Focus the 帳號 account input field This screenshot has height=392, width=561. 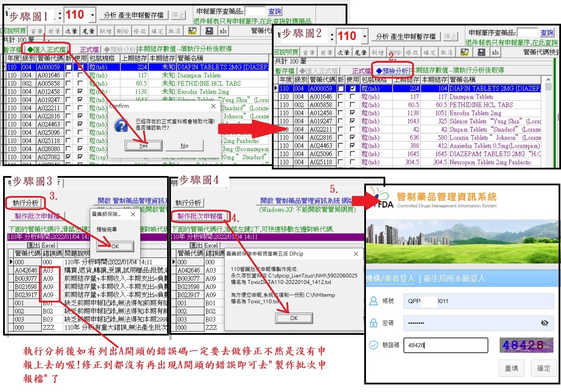coord(479,301)
